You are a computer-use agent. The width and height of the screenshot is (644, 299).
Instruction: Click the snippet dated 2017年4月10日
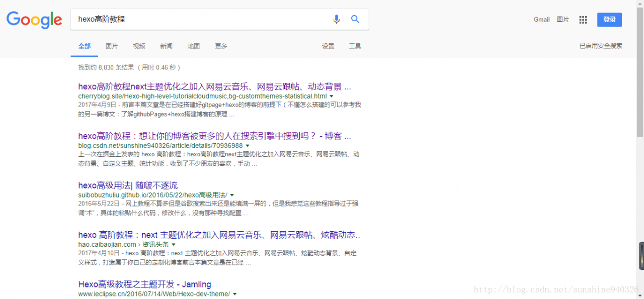[x=217, y=258]
